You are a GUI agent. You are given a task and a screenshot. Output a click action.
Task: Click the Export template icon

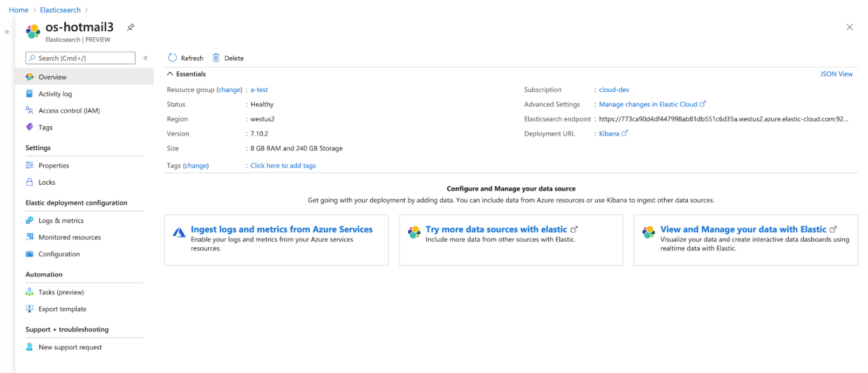[30, 309]
